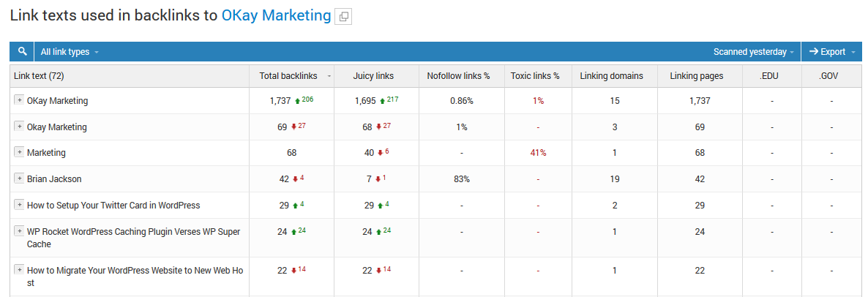This screenshot has width=868, height=297.
Task: Expand the Okay Marketing (lowercase k) row
Action: pyautogui.click(x=19, y=126)
